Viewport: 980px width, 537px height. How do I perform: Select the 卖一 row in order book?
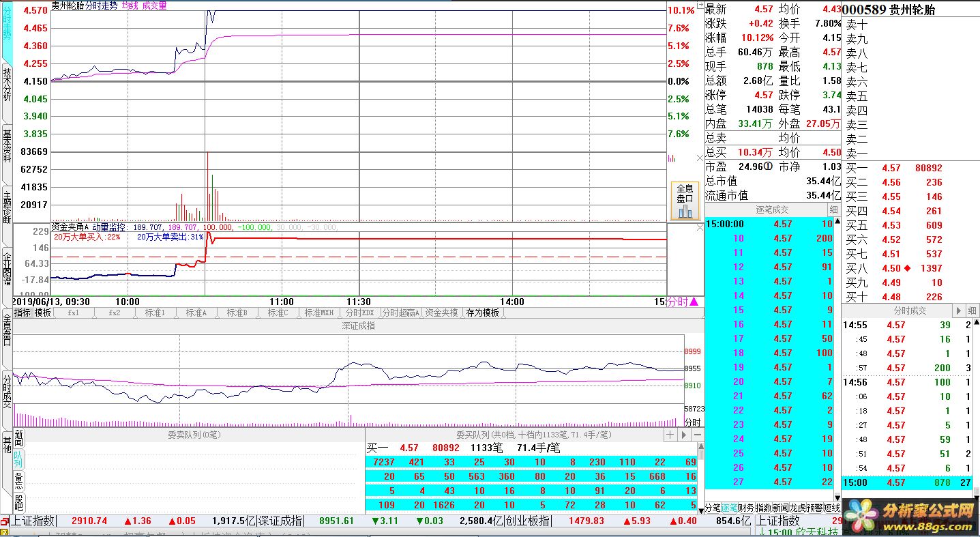pos(910,154)
